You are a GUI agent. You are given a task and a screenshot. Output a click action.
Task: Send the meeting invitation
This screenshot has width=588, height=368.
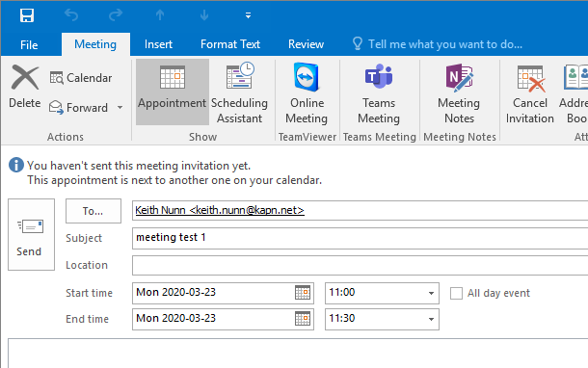[x=31, y=235]
